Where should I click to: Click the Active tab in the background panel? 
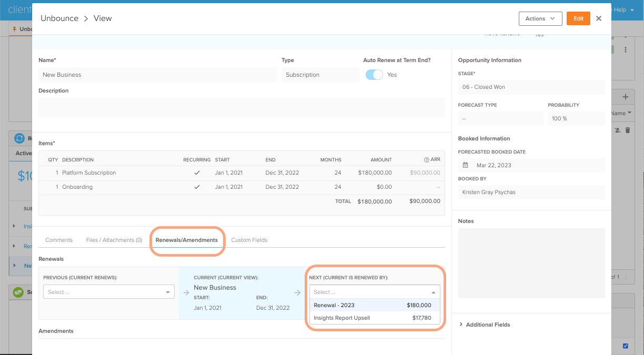coord(23,154)
